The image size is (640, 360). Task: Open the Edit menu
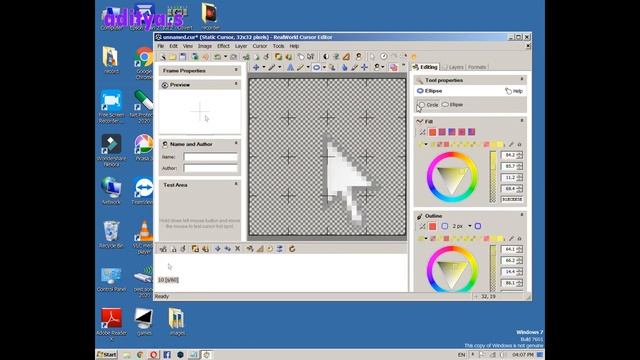[173, 46]
